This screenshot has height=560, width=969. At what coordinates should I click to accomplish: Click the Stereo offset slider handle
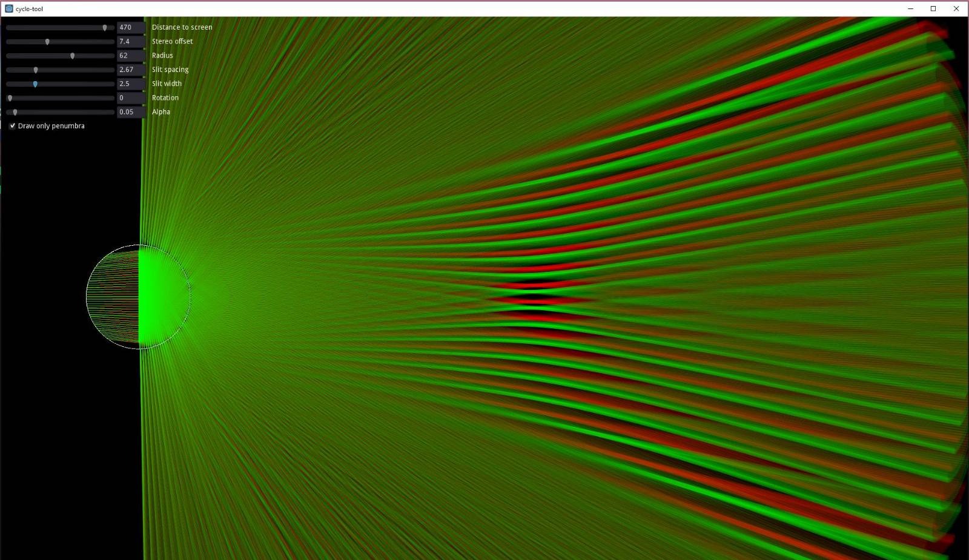pos(48,41)
